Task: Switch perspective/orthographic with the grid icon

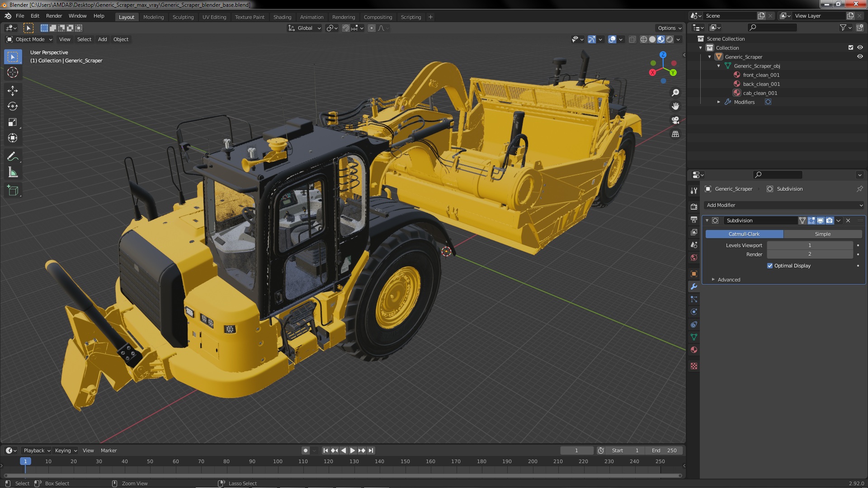Action: (x=675, y=134)
